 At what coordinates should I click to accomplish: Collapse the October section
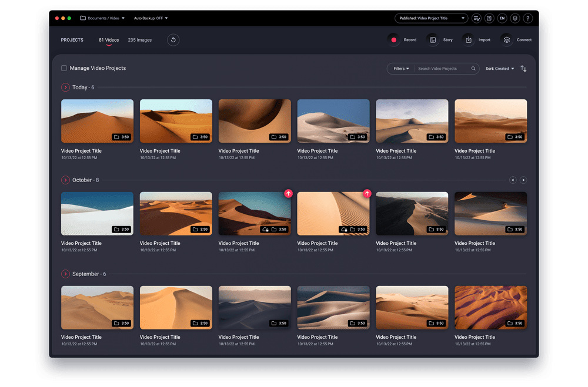(x=65, y=180)
